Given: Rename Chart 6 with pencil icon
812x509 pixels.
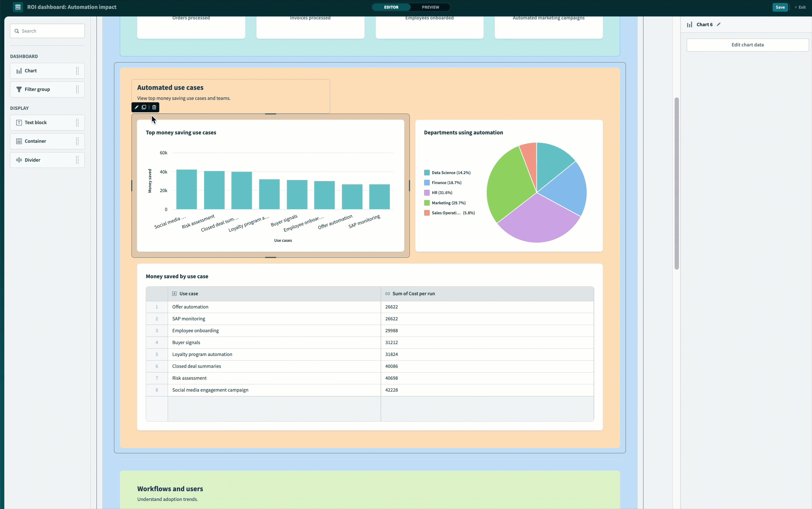Looking at the screenshot, I should (719, 25).
